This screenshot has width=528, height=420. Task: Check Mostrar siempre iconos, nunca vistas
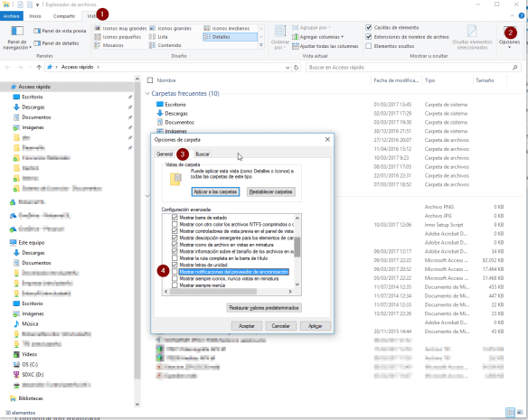(x=174, y=278)
